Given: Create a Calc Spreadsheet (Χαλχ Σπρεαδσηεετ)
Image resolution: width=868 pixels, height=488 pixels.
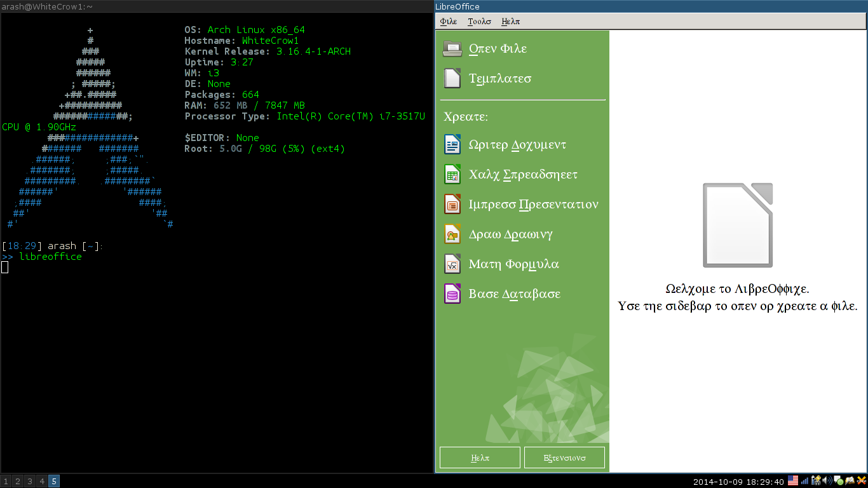Looking at the screenshot, I should coord(523,174).
